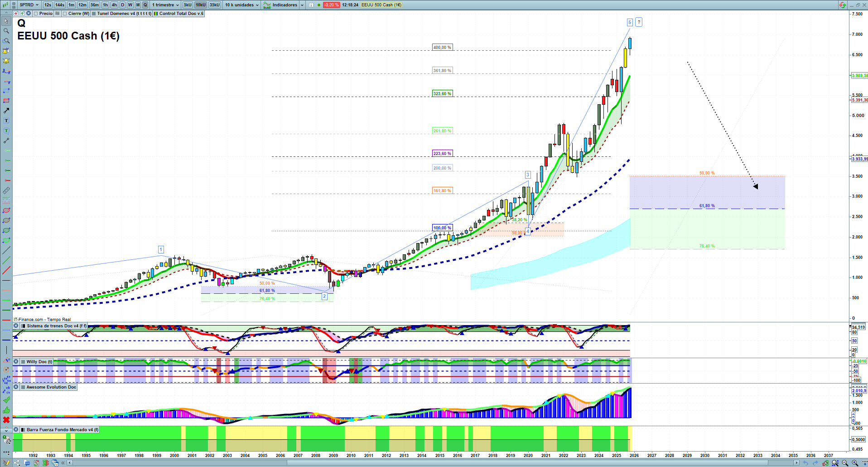Open the chat bubble icon in bottom bar
This screenshot has width=868, height=467.
click(27, 463)
